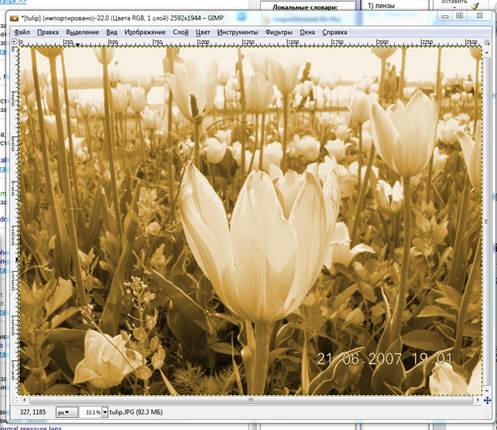Click the GIMP window title bar icon
497x430 pixels.
coord(14,19)
